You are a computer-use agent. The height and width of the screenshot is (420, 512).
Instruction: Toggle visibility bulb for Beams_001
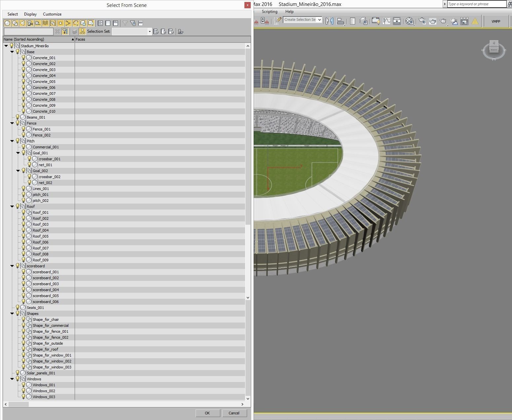coord(18,117)
